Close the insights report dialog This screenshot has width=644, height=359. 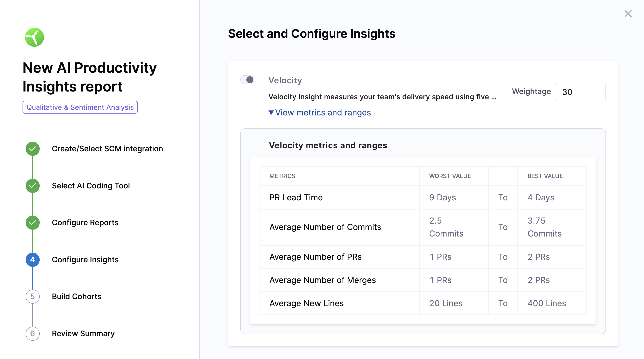point(628,13)
